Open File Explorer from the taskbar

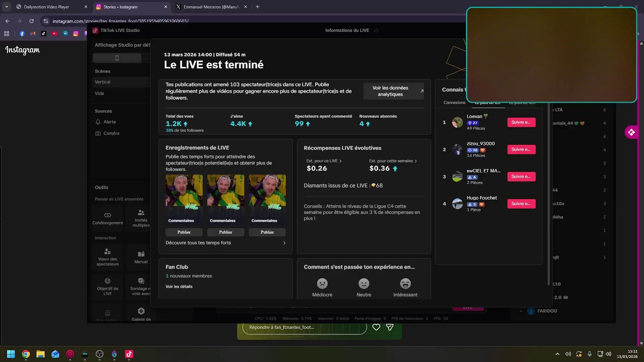coord(40,354)
